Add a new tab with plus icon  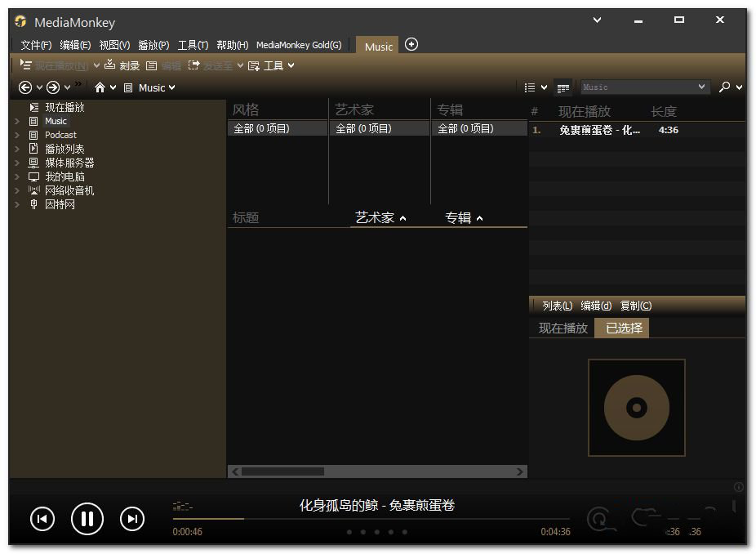point(411,44)
